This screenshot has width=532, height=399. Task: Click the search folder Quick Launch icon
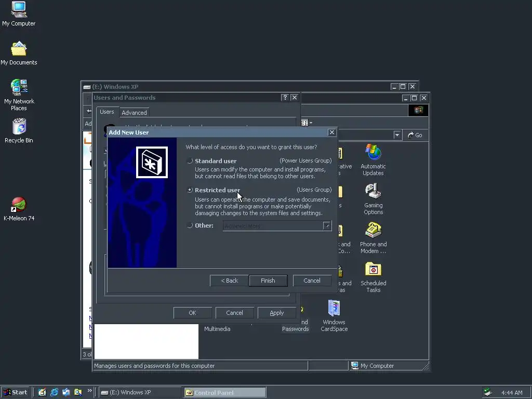78,393
